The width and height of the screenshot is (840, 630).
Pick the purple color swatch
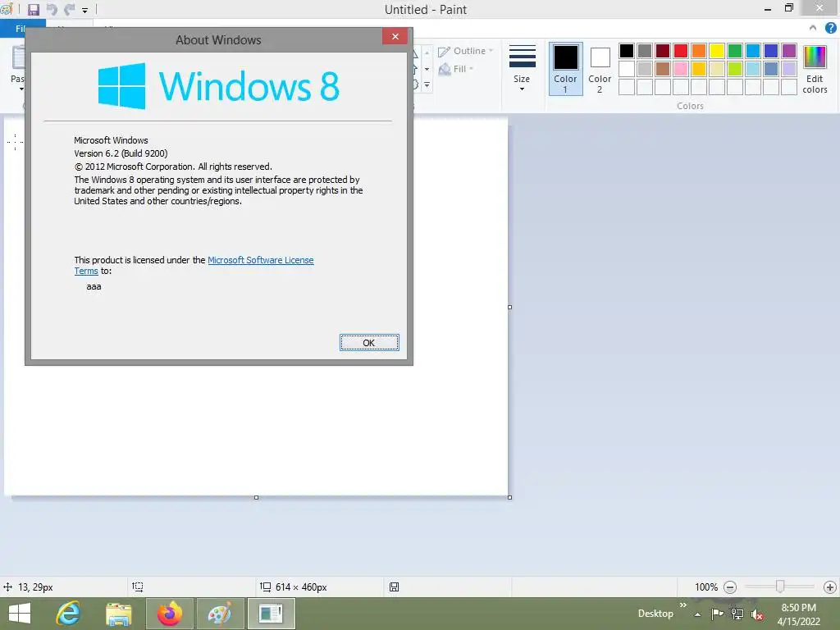(789, 51)
